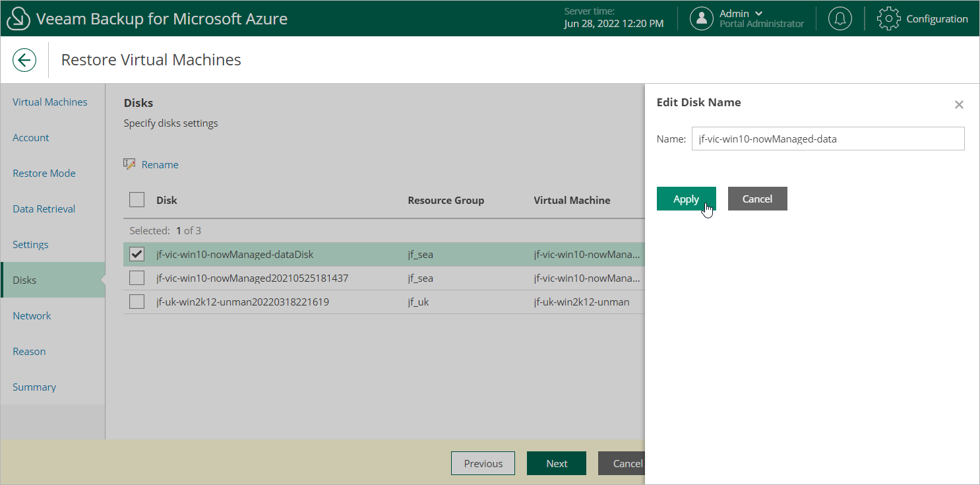
Task: Open the notifications bell icon
Action: point(840,18)
